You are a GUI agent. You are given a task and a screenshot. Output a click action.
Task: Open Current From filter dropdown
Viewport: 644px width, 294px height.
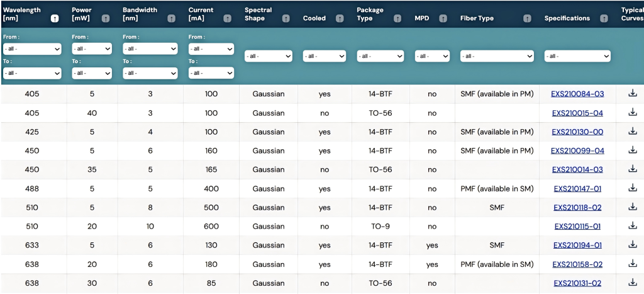tap(211, 49)
